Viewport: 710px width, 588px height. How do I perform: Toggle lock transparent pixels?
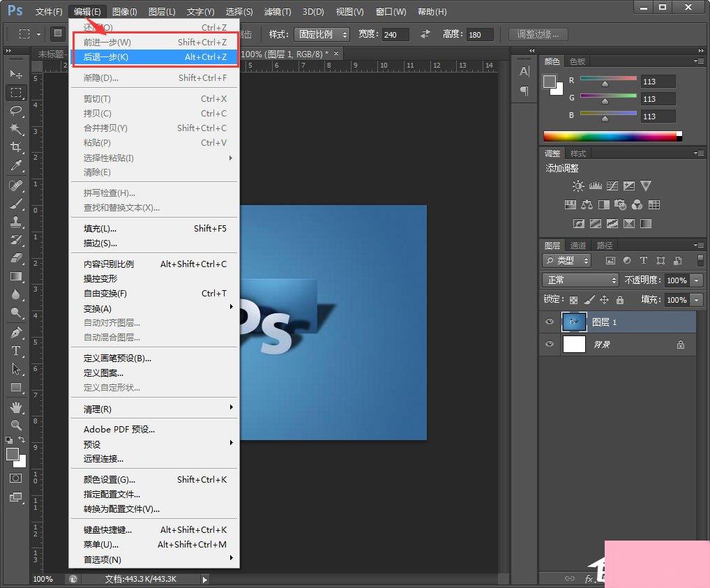[x=573, y=300]
